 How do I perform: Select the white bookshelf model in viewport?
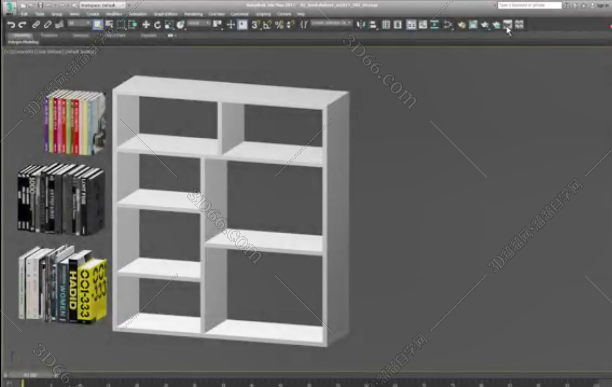point(230,211)
